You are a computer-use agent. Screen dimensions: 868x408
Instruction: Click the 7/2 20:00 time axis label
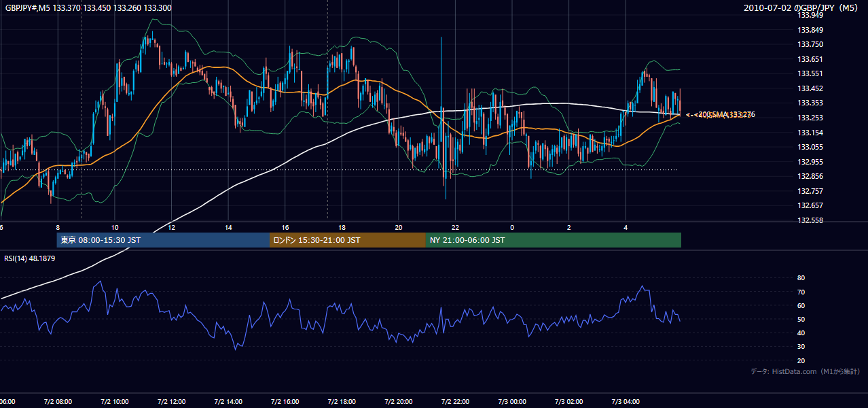pyautogui.click(x=399, y=401)
